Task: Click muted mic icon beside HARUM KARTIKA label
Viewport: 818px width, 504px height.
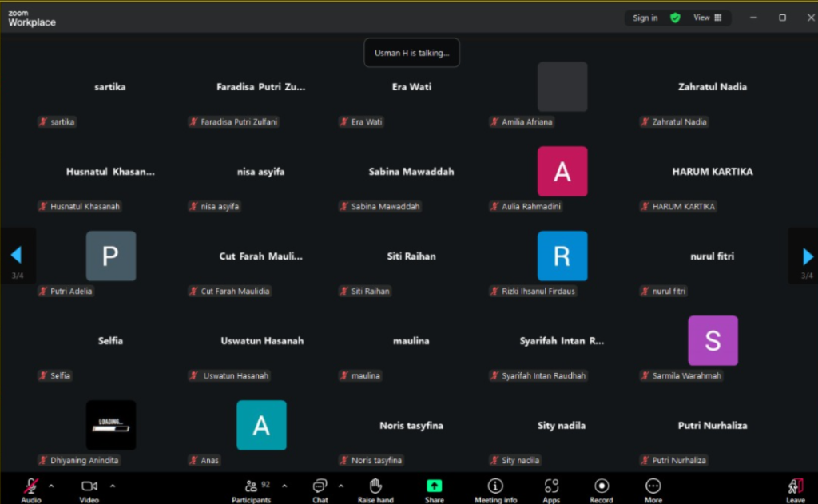Action: pos(645,206)
